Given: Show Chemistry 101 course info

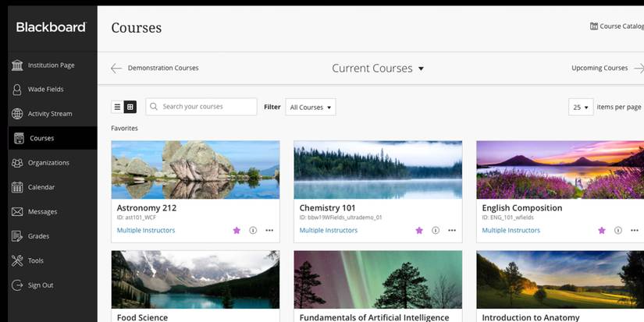Looking at the screenshot, I should coord(436,231).
